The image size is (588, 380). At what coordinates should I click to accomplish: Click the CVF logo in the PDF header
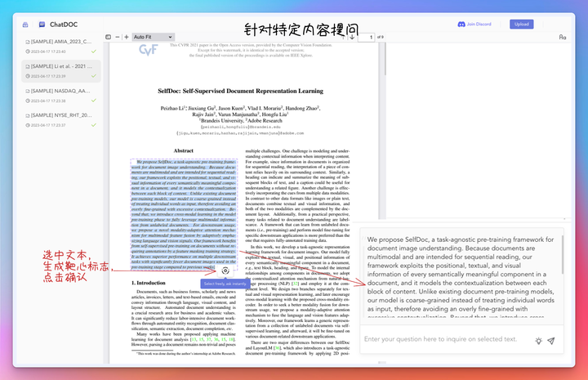pyautogui.click(x=149, y=50)
